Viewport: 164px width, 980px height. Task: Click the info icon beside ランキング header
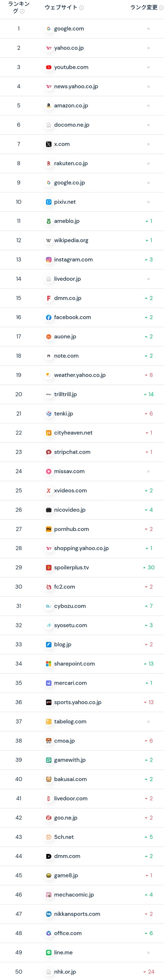tap(22, 11)
